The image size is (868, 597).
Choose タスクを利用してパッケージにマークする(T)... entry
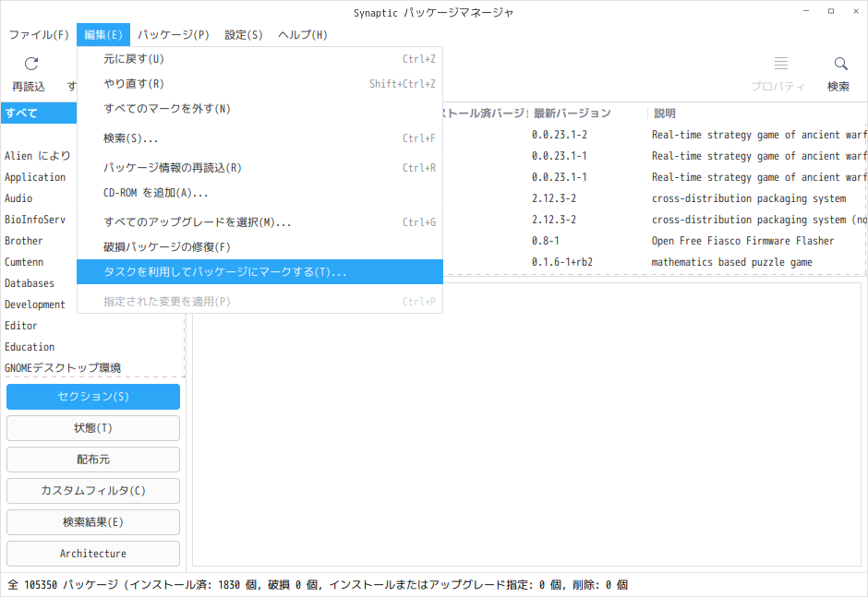(x=259, y=271)
